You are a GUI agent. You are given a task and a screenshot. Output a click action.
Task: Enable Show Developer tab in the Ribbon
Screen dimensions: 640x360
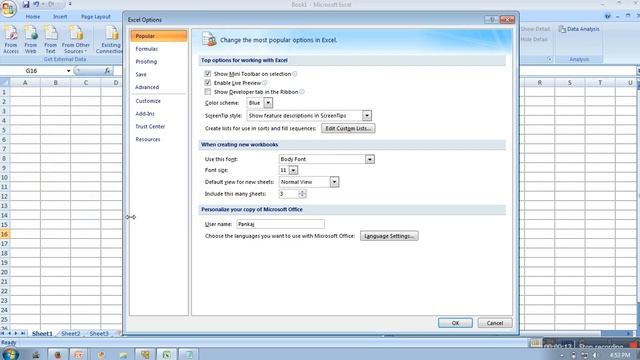pos(208,92)
